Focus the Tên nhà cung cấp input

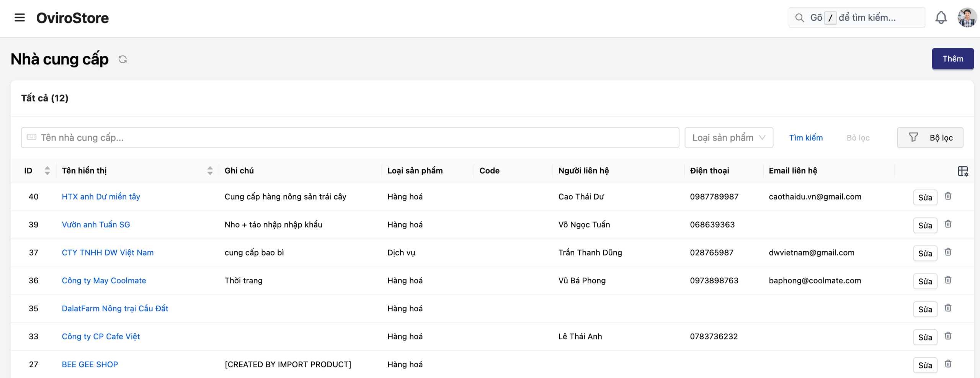pos(350,137)
